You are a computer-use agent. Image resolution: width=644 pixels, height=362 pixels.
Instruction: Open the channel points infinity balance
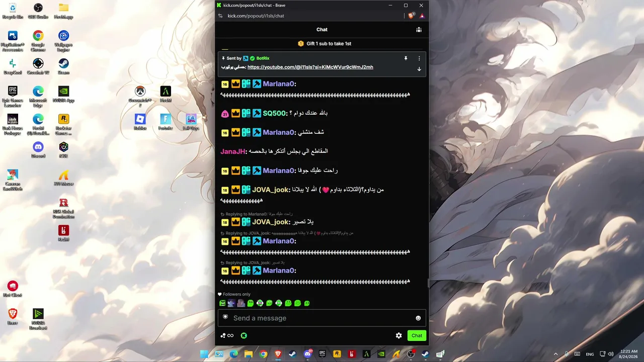pyautogui.click(x=227, y=336)
